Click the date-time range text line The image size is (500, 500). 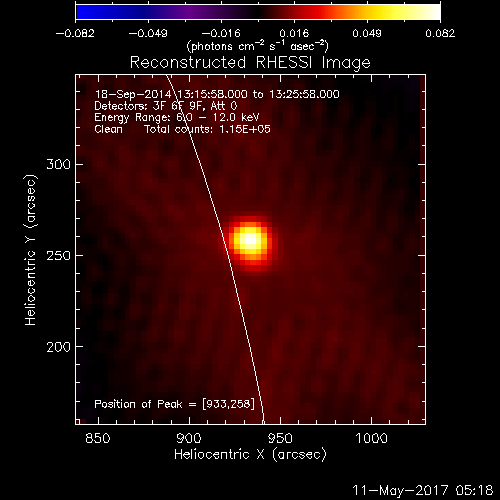(x=217, y=94)
